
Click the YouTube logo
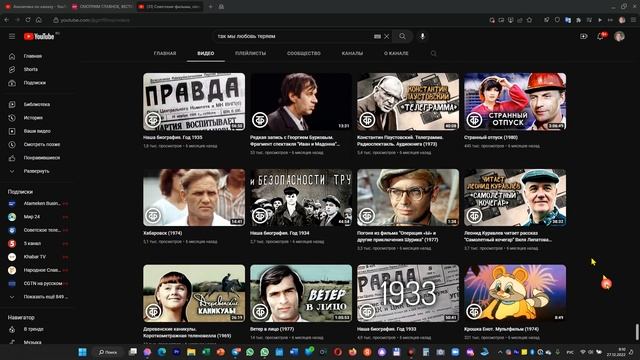(39, 36)
